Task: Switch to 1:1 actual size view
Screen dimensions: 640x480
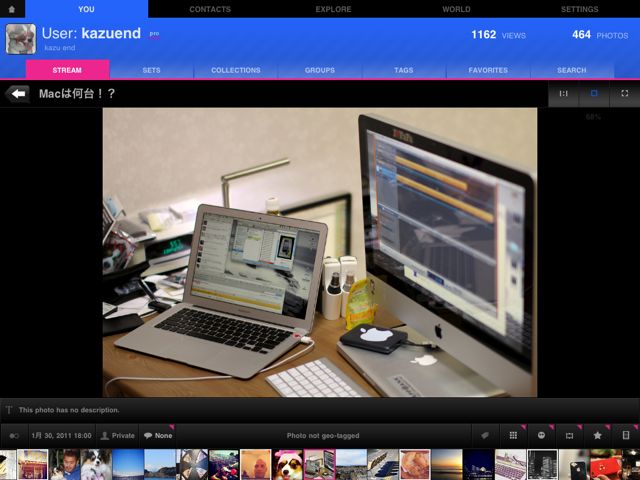Action: coord(563,93)
